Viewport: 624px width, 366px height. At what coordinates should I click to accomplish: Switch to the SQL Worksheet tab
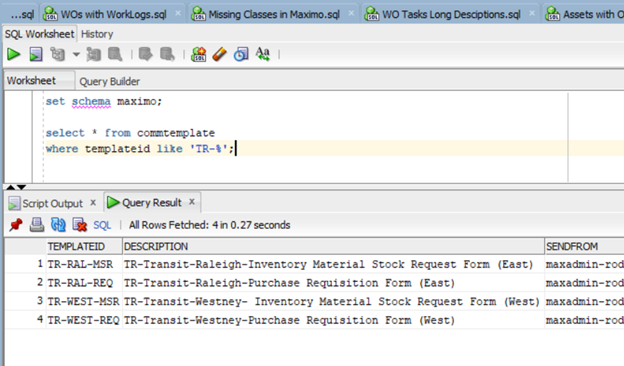39,34
